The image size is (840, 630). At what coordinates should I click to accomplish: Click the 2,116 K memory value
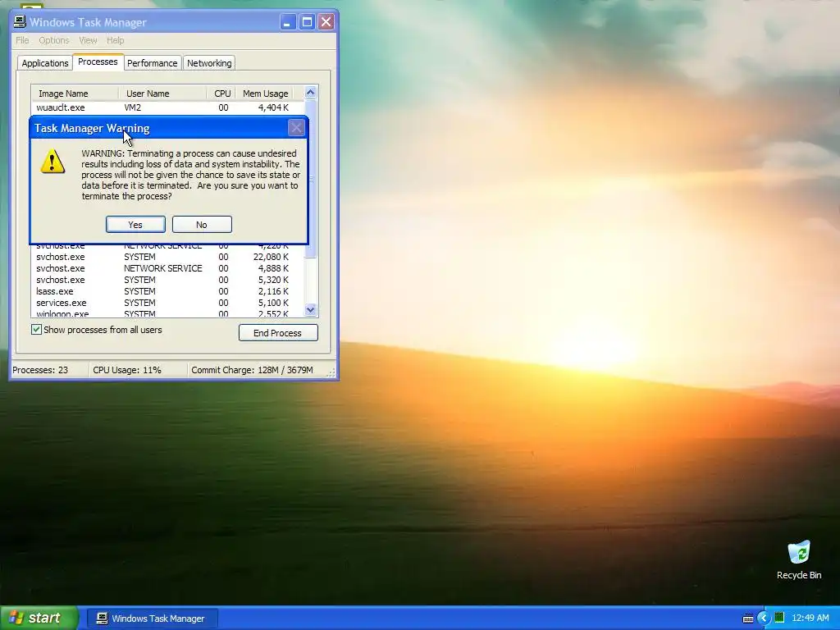point(273,291)
